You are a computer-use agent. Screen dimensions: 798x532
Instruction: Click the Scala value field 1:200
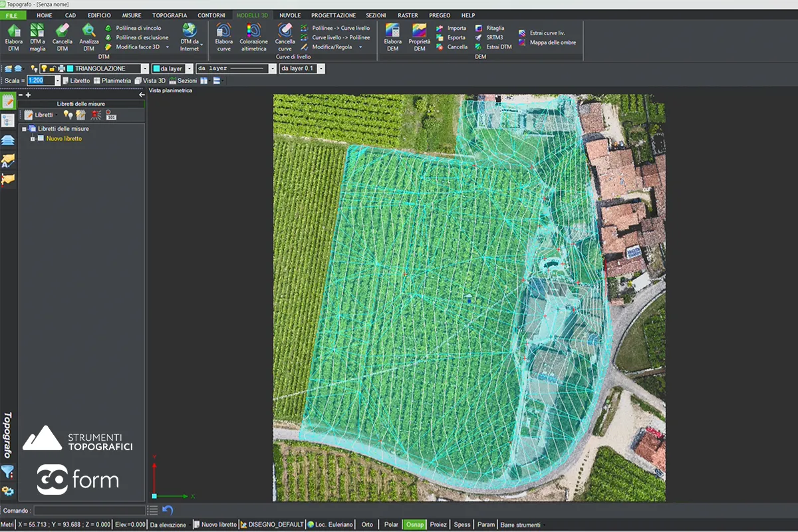tap(41, 80)
